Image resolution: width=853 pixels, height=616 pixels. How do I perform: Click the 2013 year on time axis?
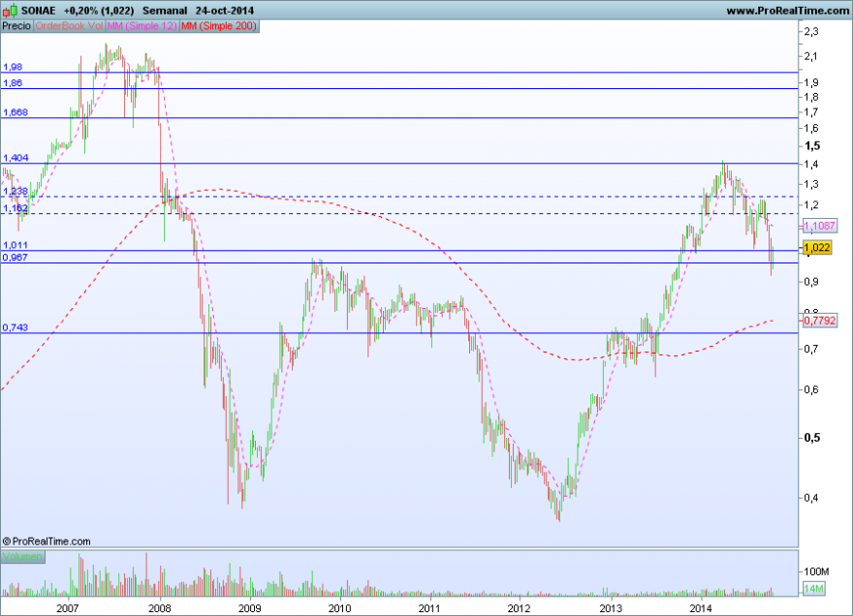tap(611, 608)
